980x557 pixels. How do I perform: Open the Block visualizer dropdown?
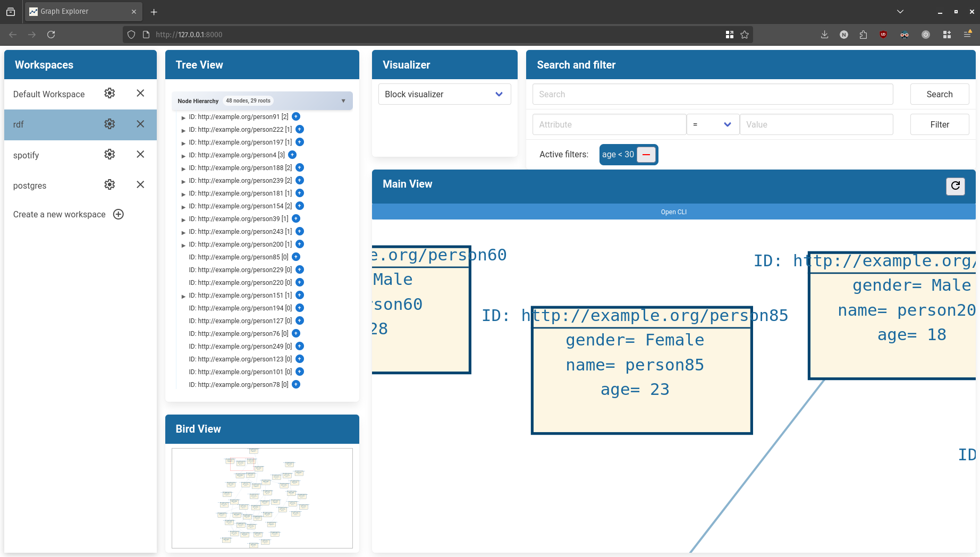click(x=444, y=94)
